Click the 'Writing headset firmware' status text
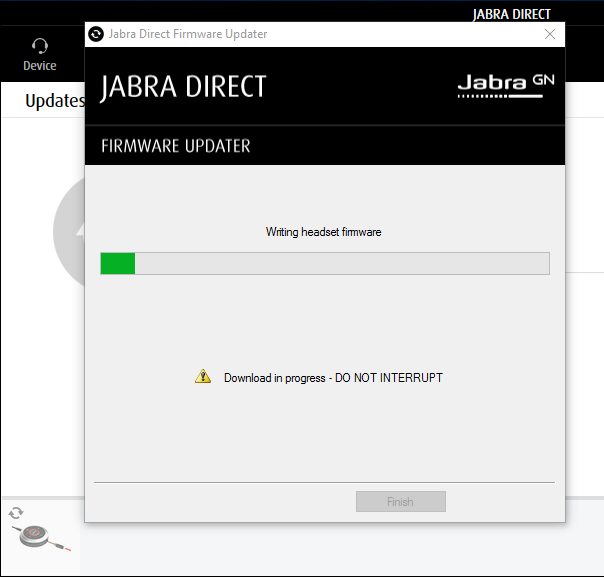 pyautogui.click(x=324, y=232)
